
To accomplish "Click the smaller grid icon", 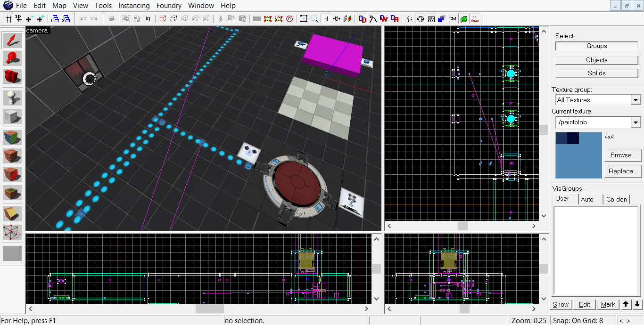I will [30, 19].
